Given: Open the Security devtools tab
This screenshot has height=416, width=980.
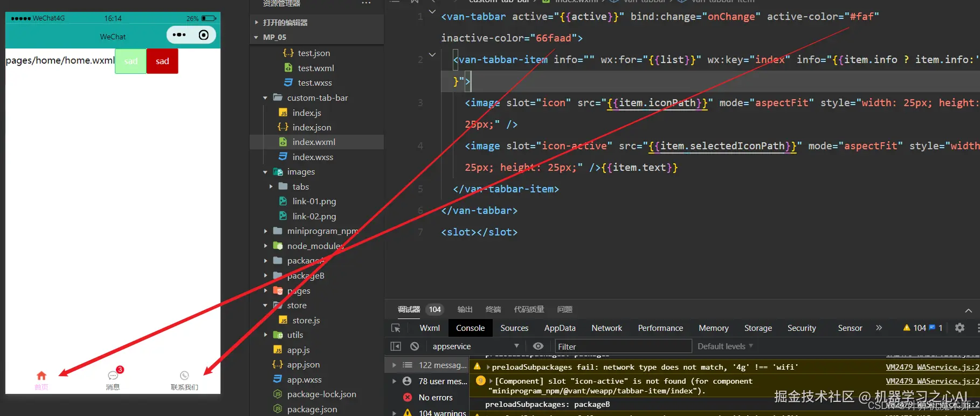Looking at the screenshot, I should 802,328.
